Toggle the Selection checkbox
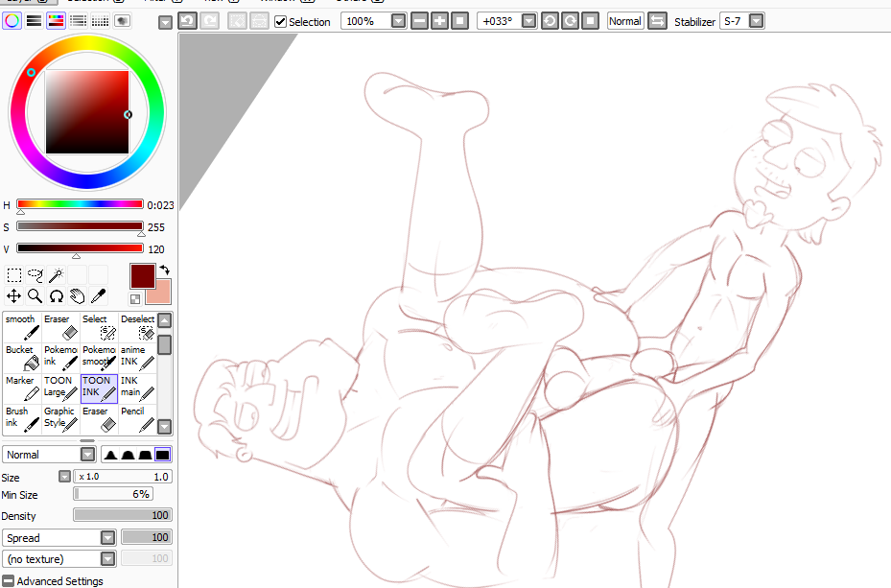Viewport: 891px width, 588px height. pos(281,21)
